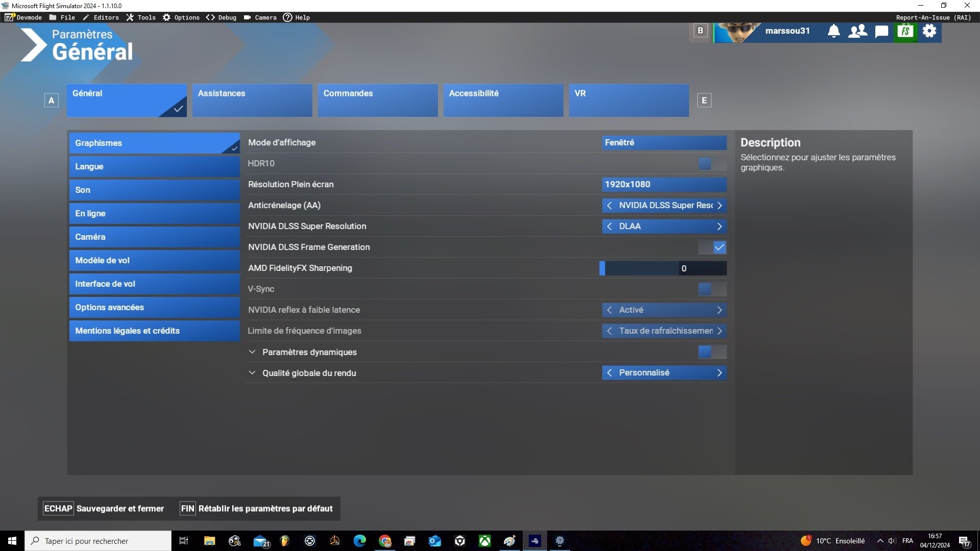Show hidden tray icons arrow
This screenshot has width=980, height=551.
(880, 541)
